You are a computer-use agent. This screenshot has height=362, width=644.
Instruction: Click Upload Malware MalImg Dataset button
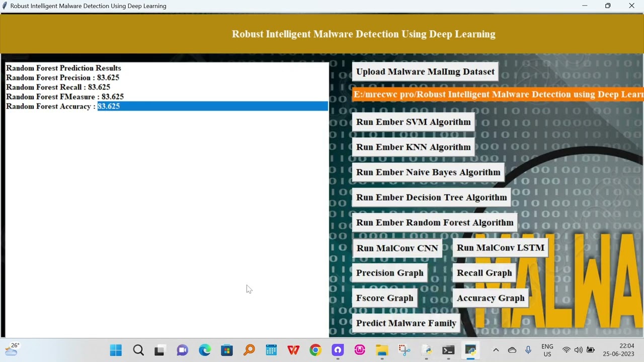pyautogui.click(x=425, y=71)
